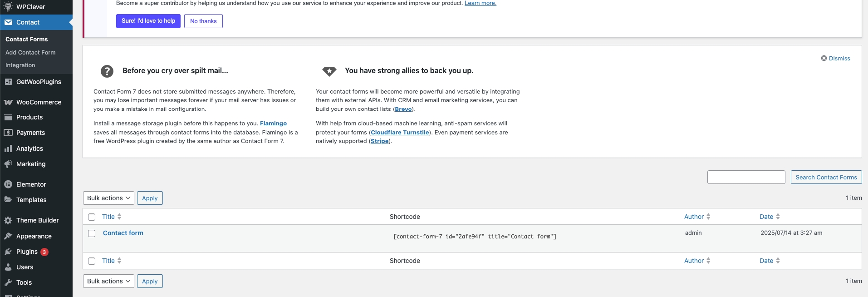This screenshot has width=868, height=297.
Task: Open the bottom Bulk actions dropdown
Action: click(x=108, y=281)
